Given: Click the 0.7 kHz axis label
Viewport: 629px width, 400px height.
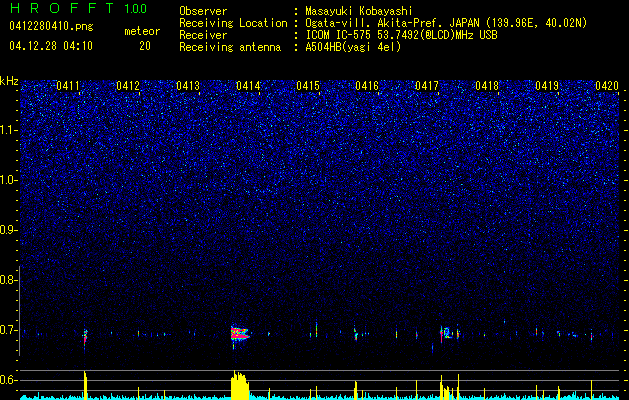Looking at the screenshot, I should pyautogui.click(x=8, y=330).
